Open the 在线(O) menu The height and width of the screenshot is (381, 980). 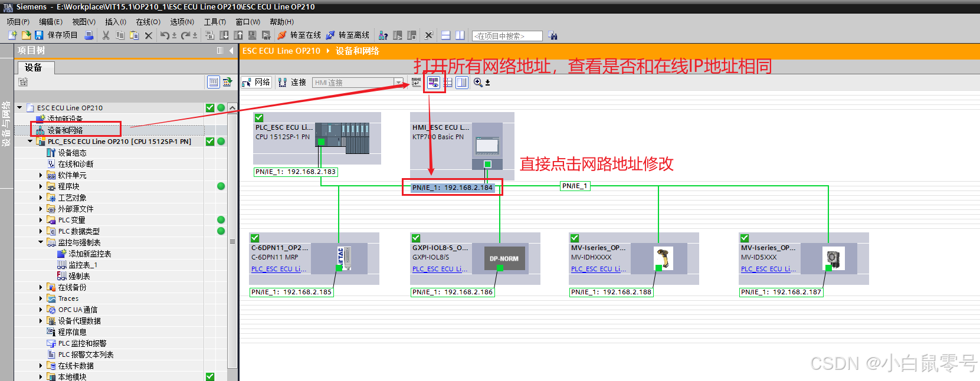tap(148, 22)
